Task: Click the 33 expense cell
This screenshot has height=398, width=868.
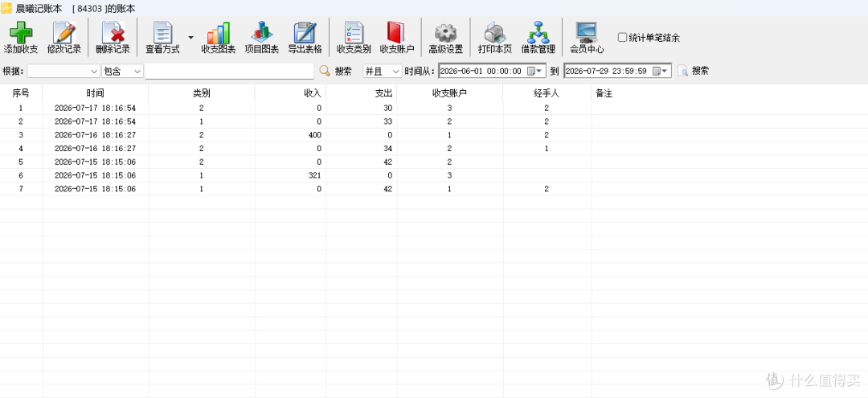Action: point(361,121)
